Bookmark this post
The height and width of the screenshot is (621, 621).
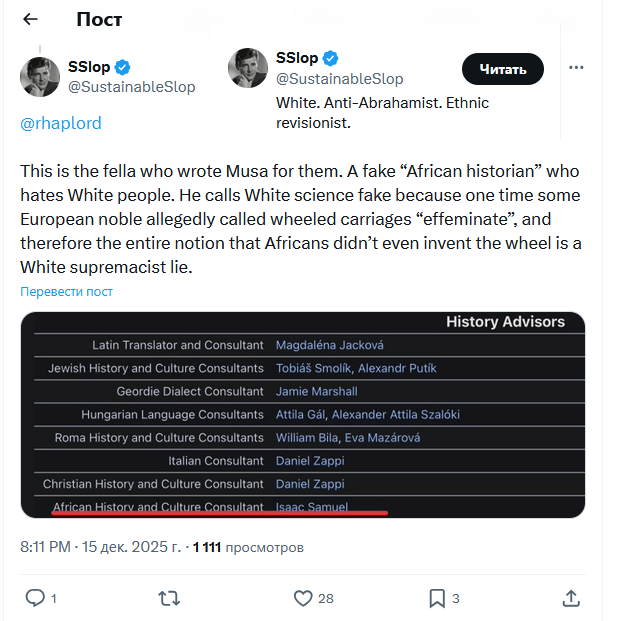pyautogui.click(x=437, y=598)
